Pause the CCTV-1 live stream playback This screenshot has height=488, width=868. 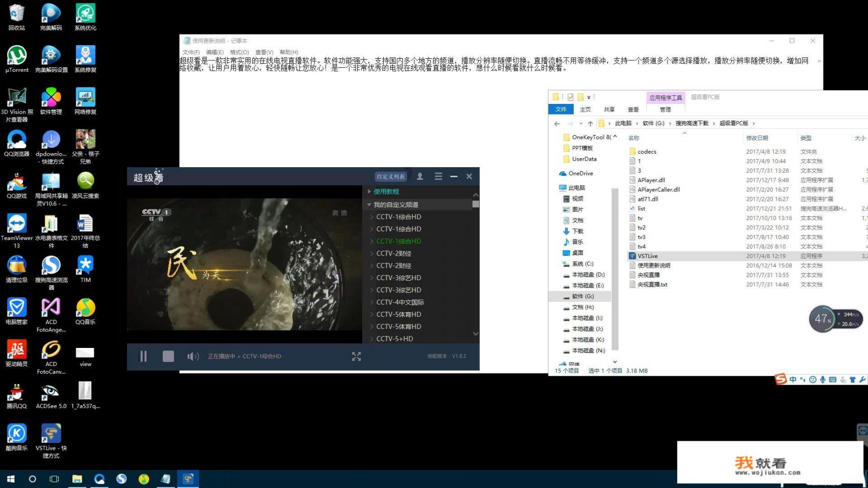click(143, 356)
